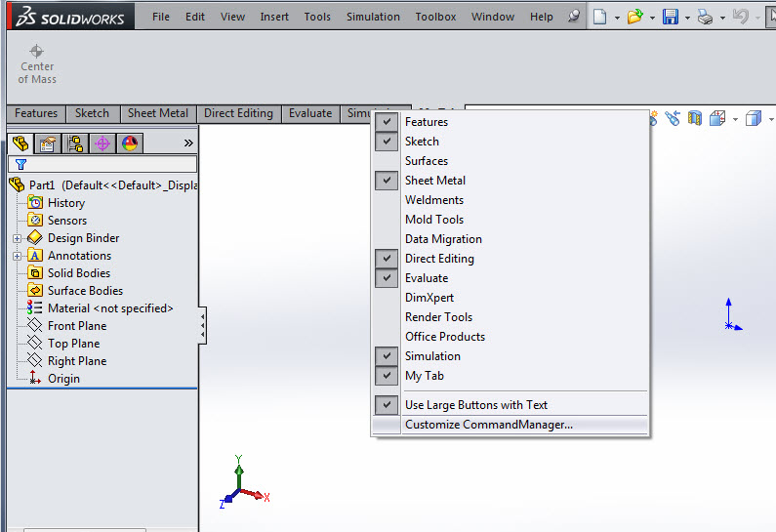Open the Toolbox menu
The image size is (776, 532).
(435, 17)
